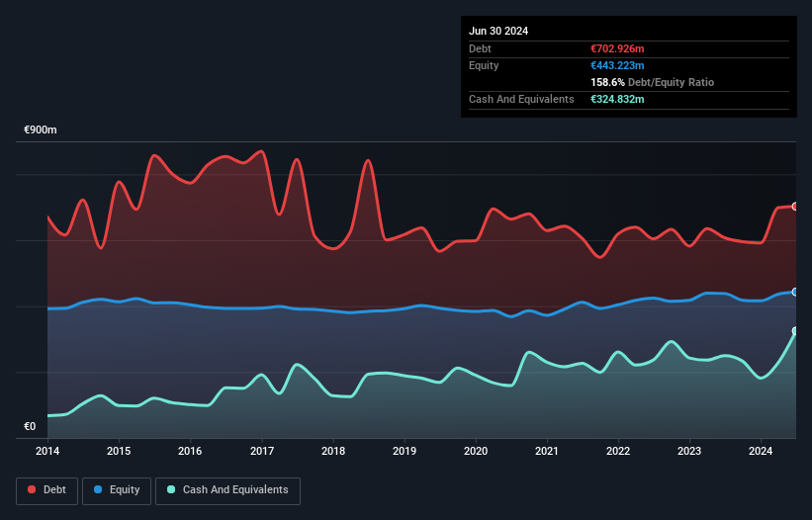
Task: Click the Equity value €443.223m
Action: [617, 65]
